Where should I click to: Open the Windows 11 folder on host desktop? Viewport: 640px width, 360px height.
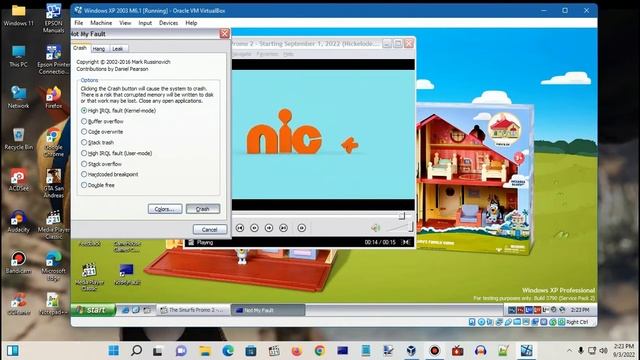point(18,16)
